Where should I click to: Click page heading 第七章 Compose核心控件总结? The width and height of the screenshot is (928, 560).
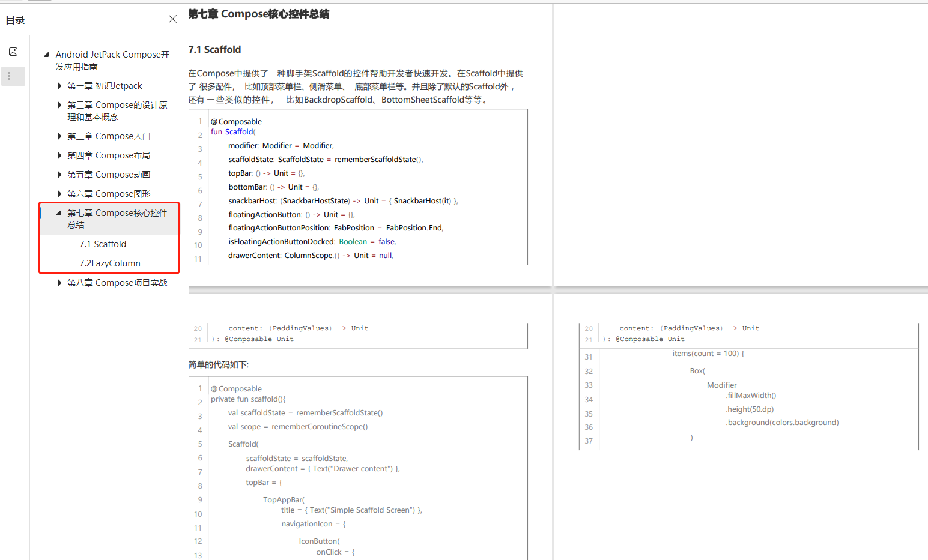259,14
